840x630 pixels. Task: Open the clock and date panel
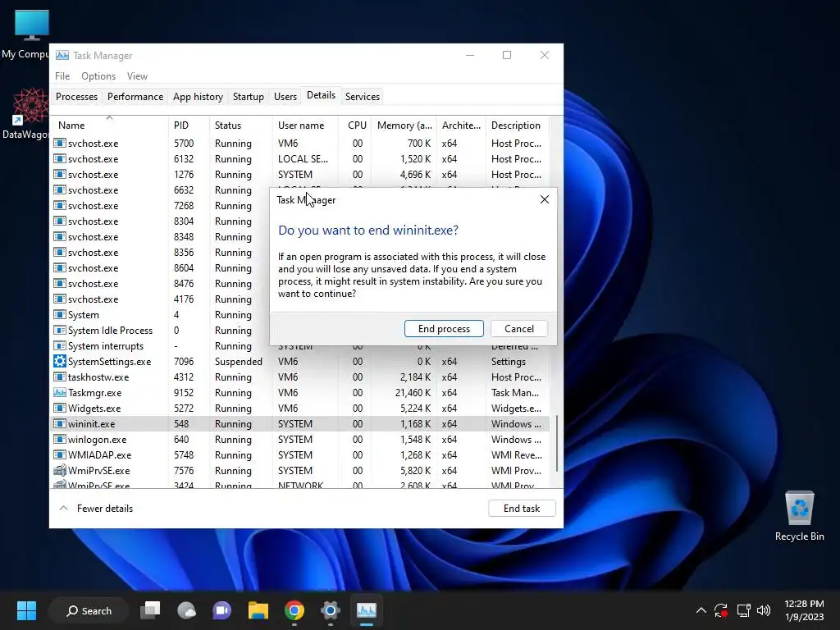tap(804, 610)
